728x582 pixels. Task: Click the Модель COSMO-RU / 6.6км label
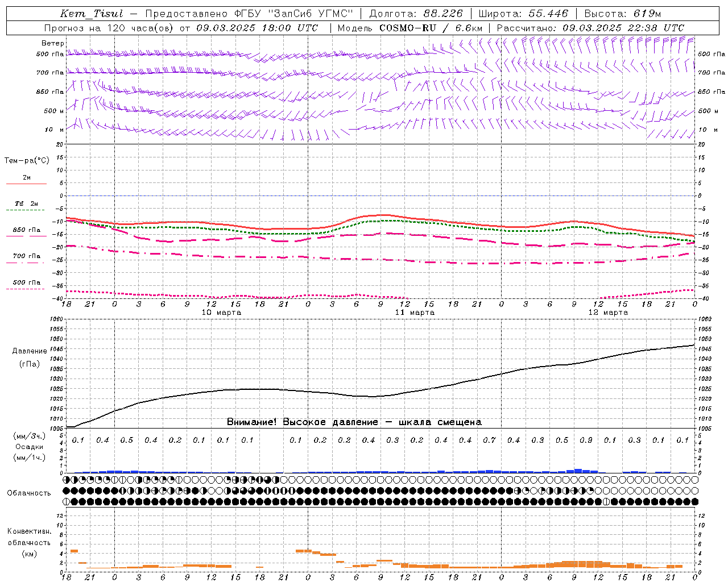tap(410, 28)
